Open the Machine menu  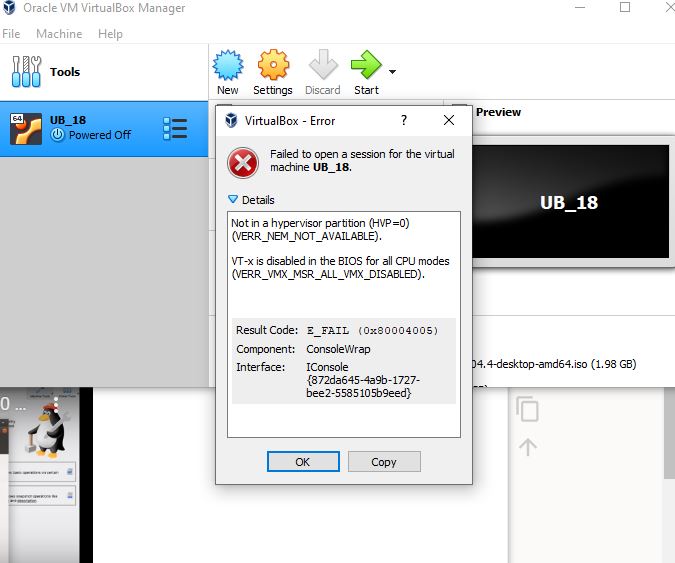[59, 33]
